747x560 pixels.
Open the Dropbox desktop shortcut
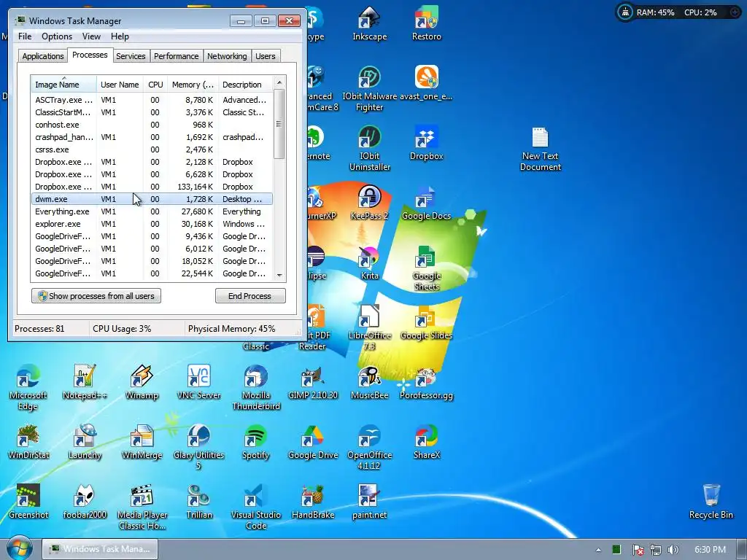point(426,143)
